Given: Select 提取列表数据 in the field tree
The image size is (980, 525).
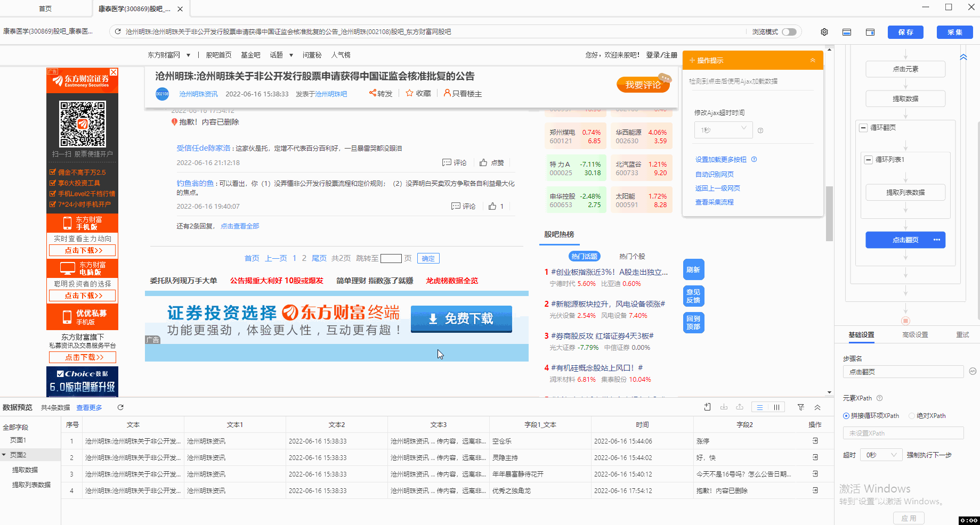Looking at the screenshot, I should [31, 485].
